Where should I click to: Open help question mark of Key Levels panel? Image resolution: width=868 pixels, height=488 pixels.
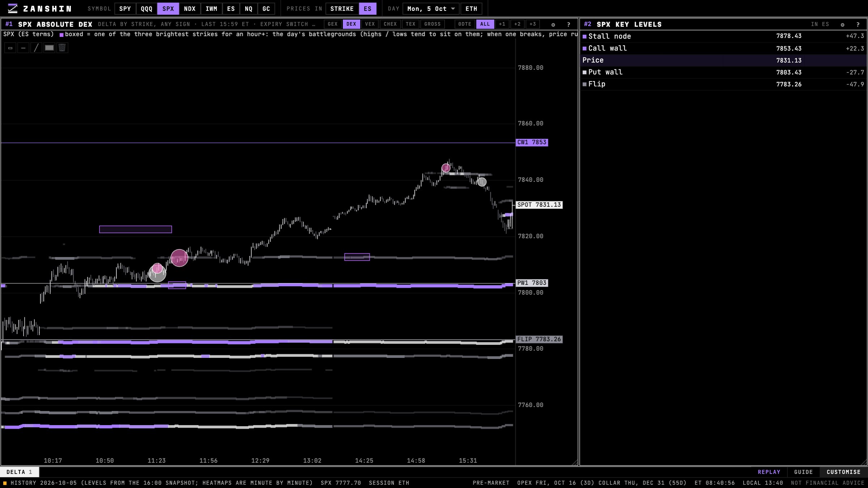858,25
